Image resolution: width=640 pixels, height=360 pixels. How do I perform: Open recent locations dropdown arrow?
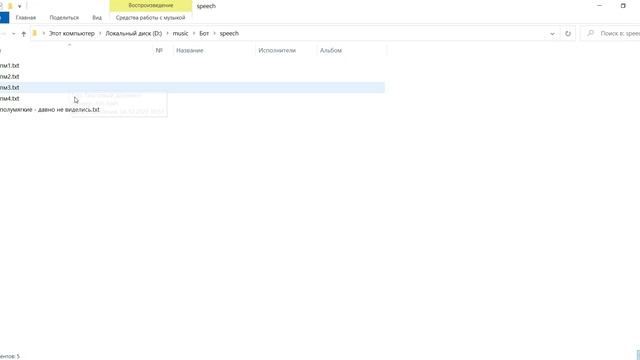coord(13,33)
